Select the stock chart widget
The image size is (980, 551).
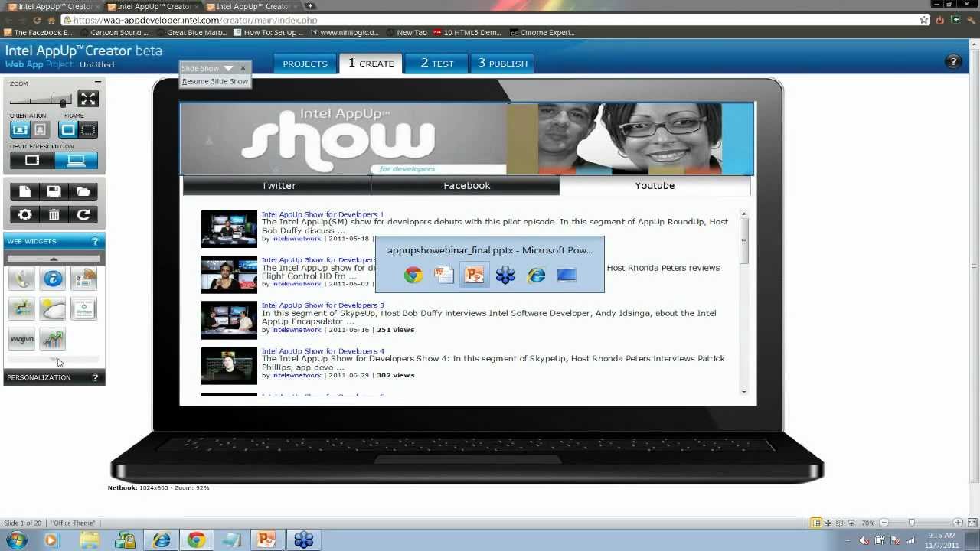[53, 338]
